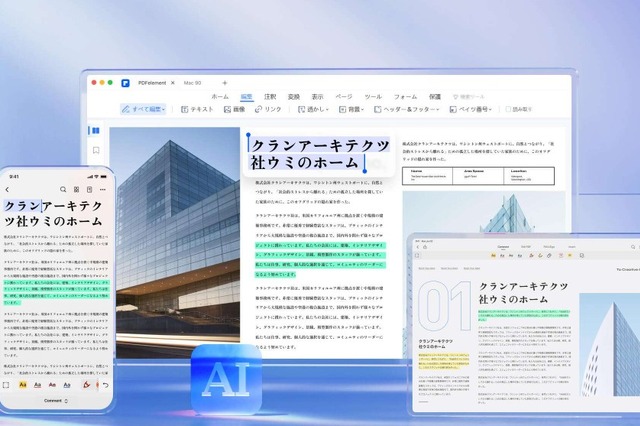Select the テキスト edit tool

[x=198, y=109]
